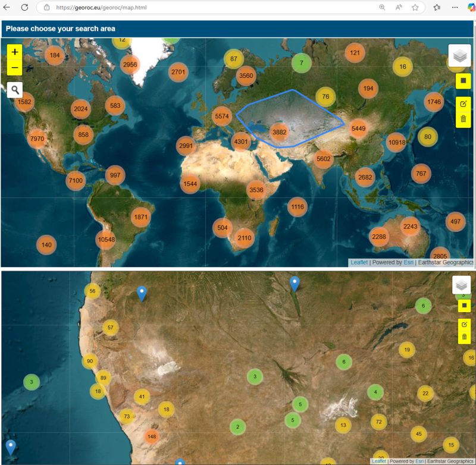This screenshot has width=476, height=465.
Task: Click the trash delete icon on lower map
Action: pos(464,337)
